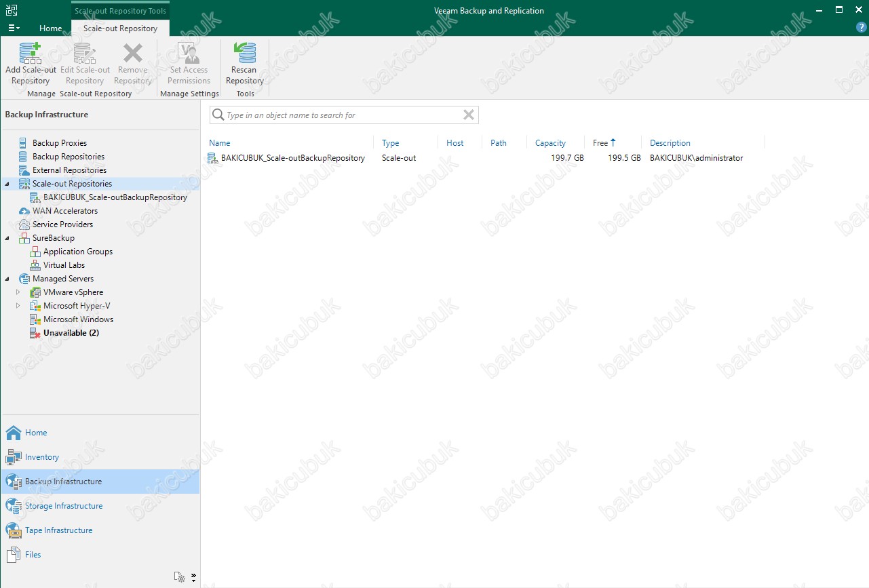Image resolution: width=869 pixels, height=588 pixels.
Task: Select BAKICUBUK_Scale-outBackupRepository tree child node
Action: coord(115,197)
